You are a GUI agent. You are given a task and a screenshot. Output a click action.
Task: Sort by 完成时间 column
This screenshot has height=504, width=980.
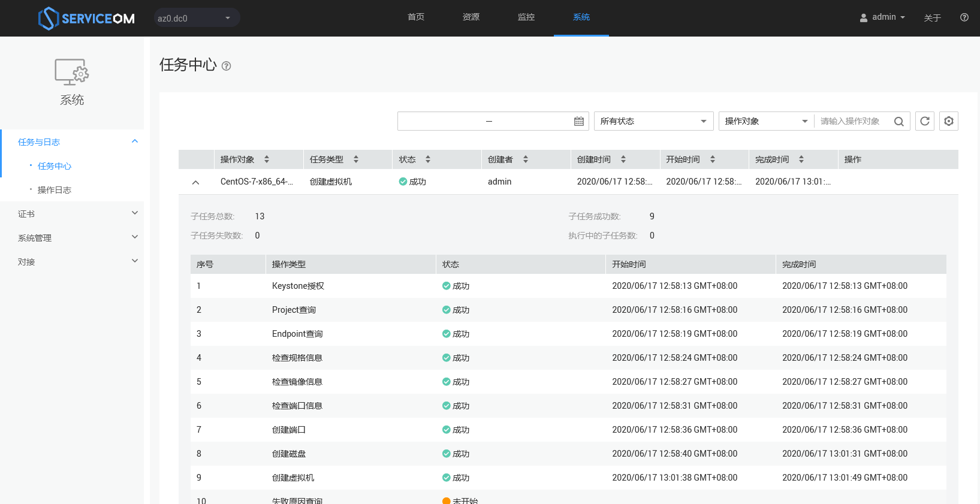tap(801, 159)
